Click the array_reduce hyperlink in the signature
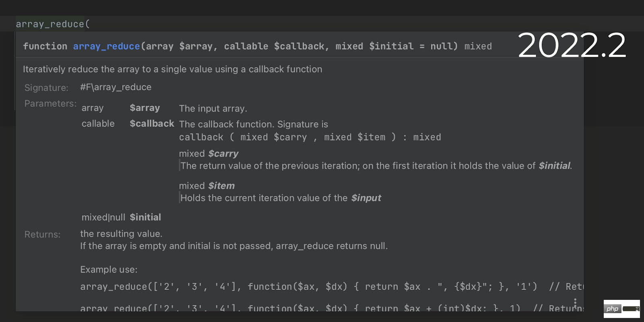The width and height of the screenshot is (644, 322). [106, 46]
